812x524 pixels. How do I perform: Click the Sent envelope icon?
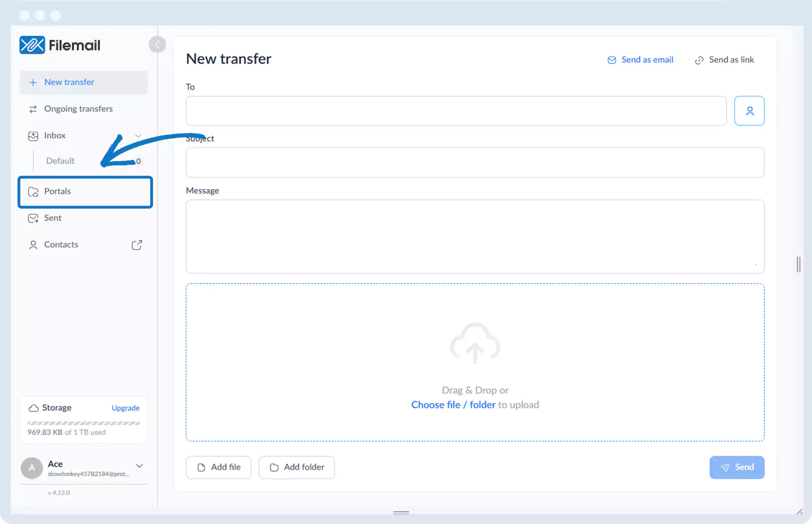coord(33,218)
